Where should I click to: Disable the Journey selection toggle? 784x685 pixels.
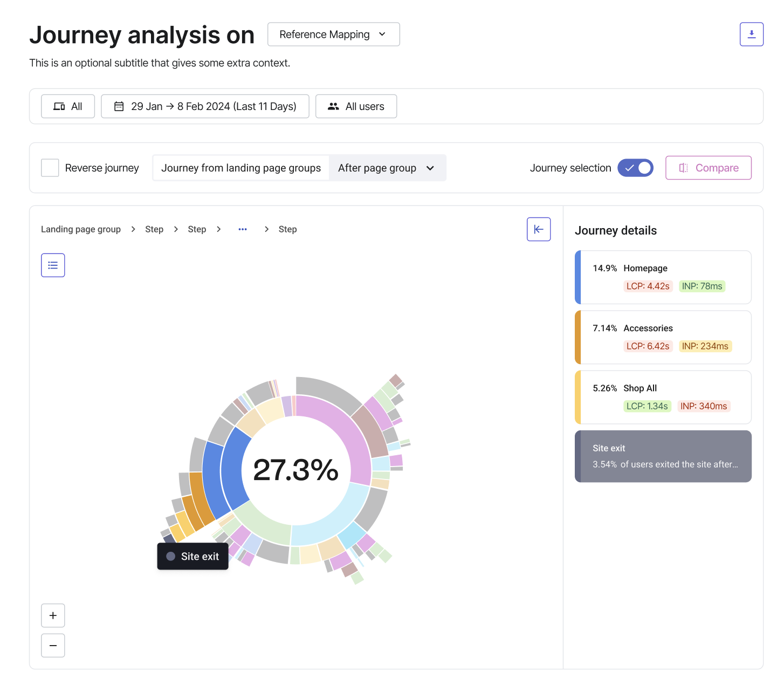(x=635, y=168)
